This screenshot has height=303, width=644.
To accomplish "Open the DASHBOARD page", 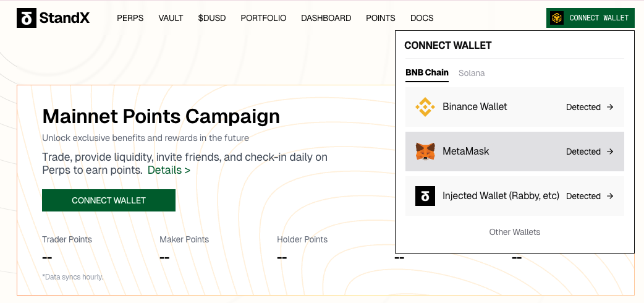I will point(326,18).
